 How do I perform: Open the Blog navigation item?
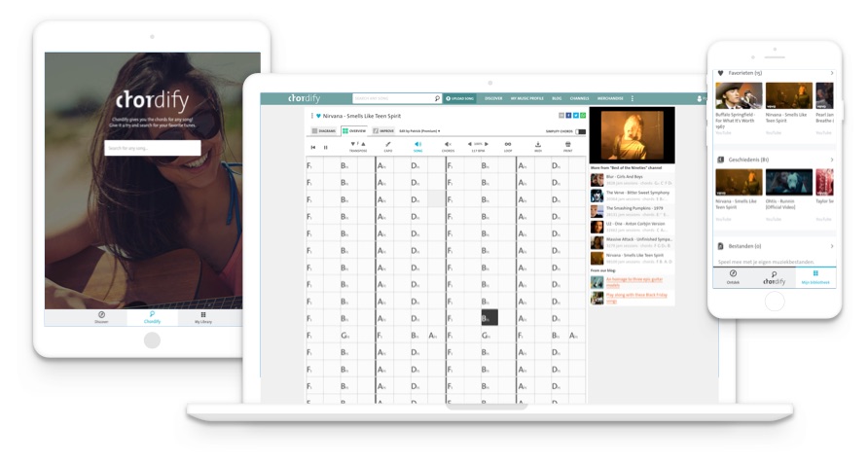(557, 98)
